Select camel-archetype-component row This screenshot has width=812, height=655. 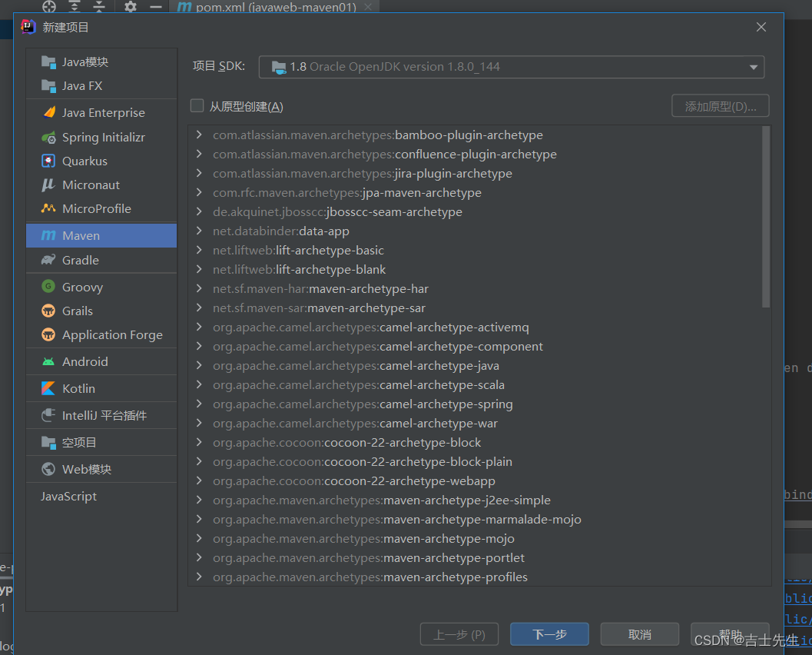(476, 346)
